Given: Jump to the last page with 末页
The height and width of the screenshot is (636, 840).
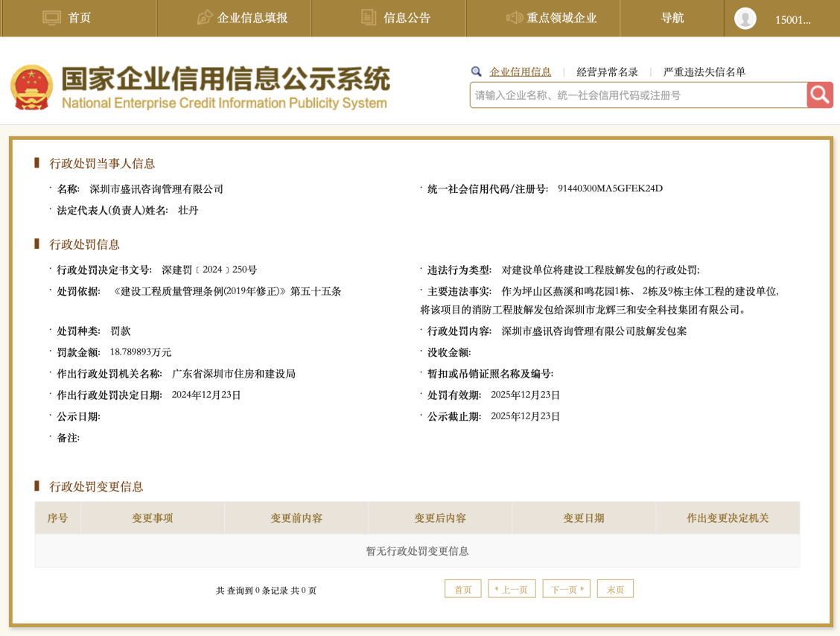Looking at the screenshot, I should click(x=615, y=588).
